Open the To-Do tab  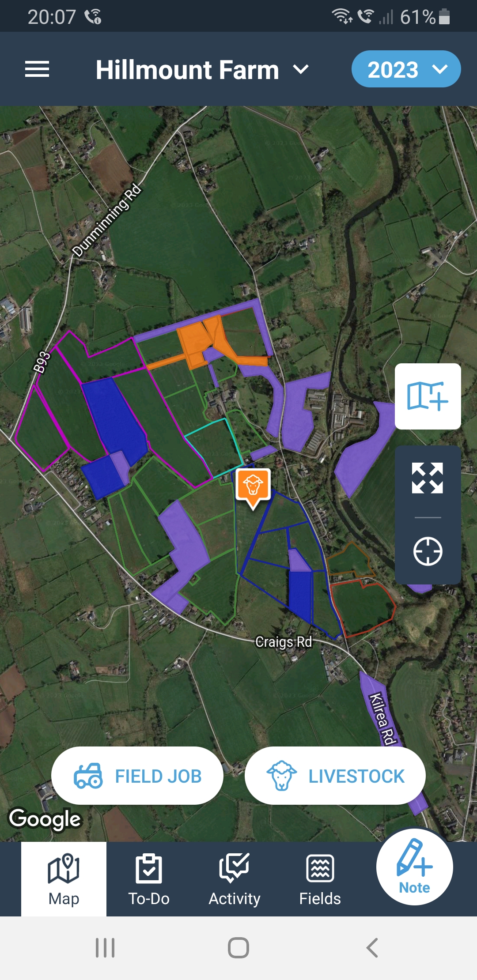tap(149, 879)
